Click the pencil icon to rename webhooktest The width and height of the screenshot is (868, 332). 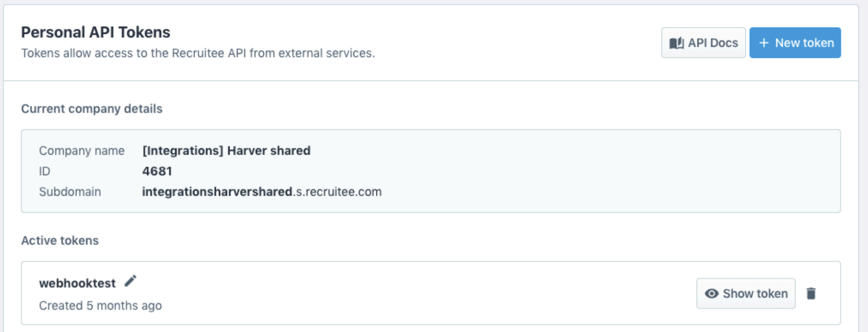point(130,281)
